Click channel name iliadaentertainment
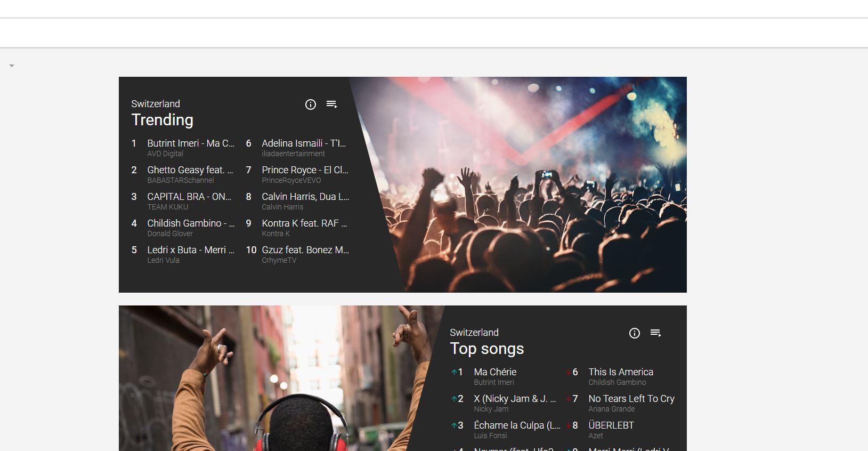The width and height of the screenshot is (868, 451). pyautogui.click(x=293, y=154)
